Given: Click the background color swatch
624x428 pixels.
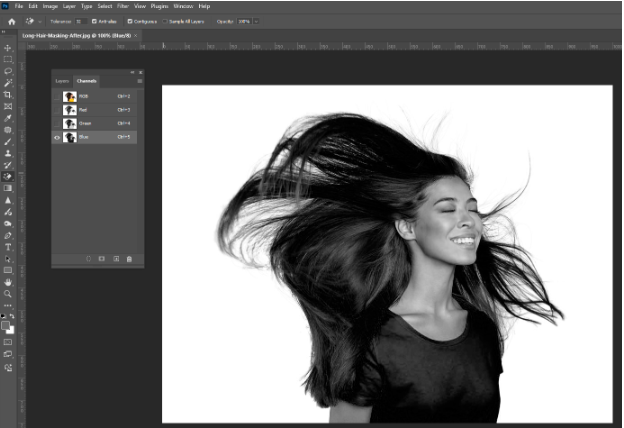Looking at the screenshot, I should tap(11, 331).
